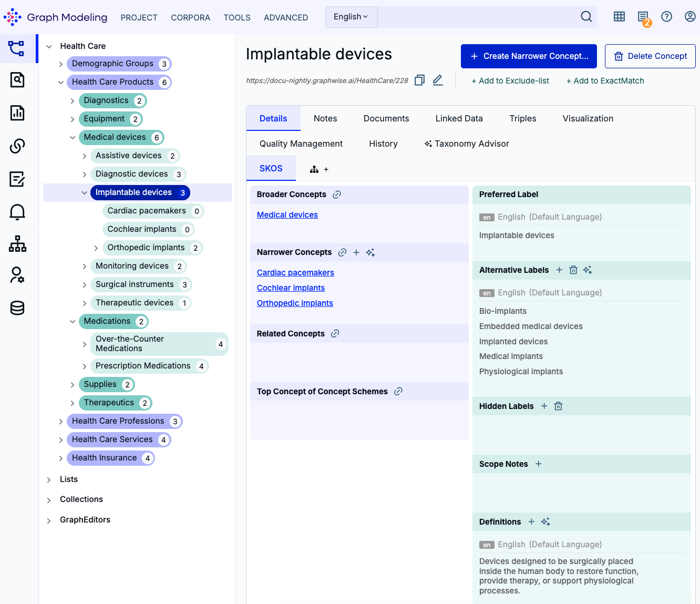Open notifications bell in left sidebar
Viewport: 700px width, 604px height.
17,212
